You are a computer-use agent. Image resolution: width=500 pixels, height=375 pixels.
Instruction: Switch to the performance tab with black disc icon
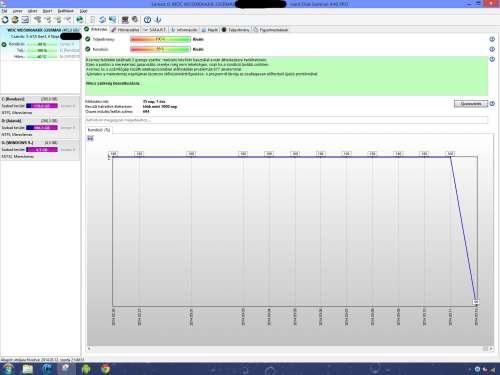pyautogui.click(x=236, y=30)
